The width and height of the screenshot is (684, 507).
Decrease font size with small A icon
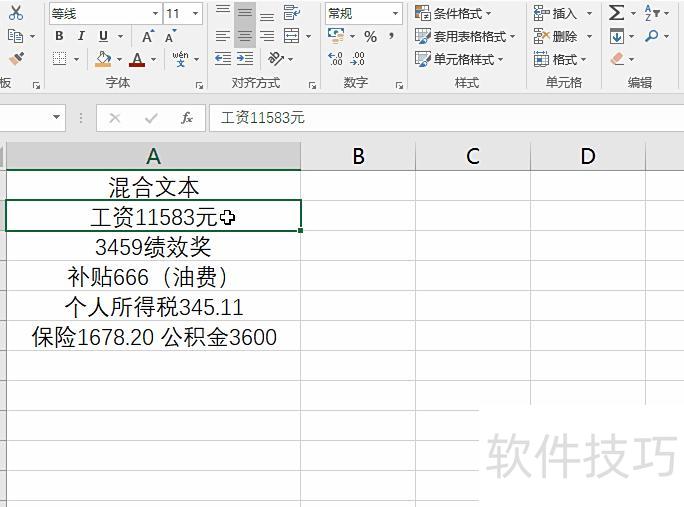(170, 36)
